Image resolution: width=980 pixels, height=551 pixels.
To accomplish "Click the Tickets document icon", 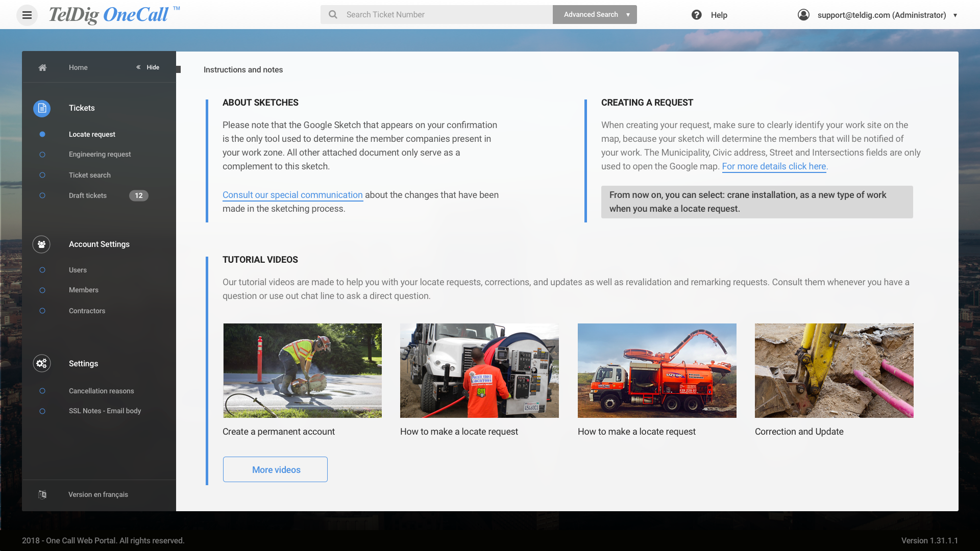I will pos(42,108).
